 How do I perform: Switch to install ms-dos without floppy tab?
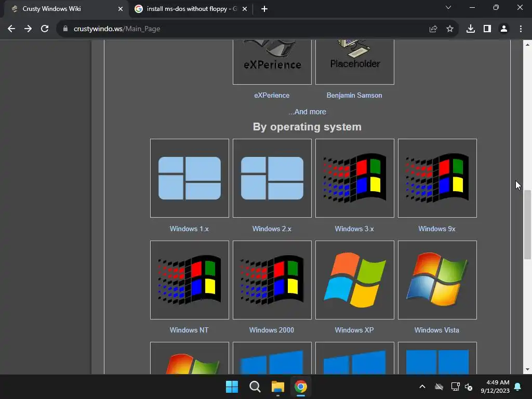(x=192, y=9)
